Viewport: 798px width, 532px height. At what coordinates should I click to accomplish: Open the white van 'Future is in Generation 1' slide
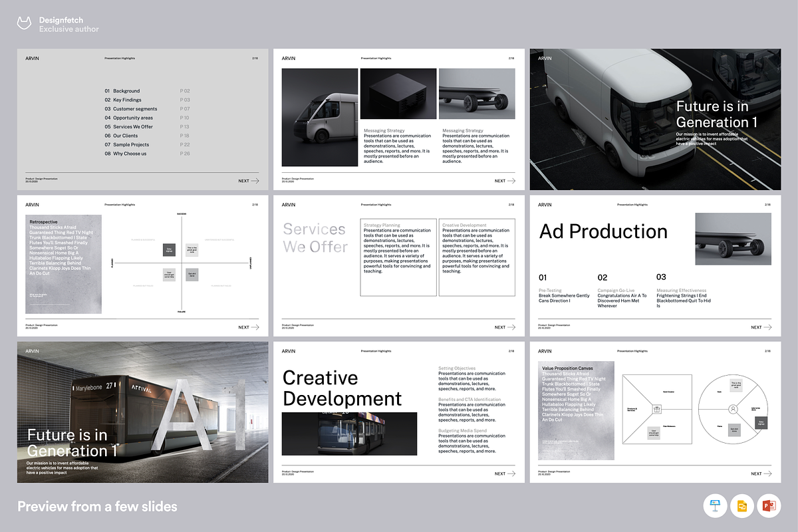point(655,119)
